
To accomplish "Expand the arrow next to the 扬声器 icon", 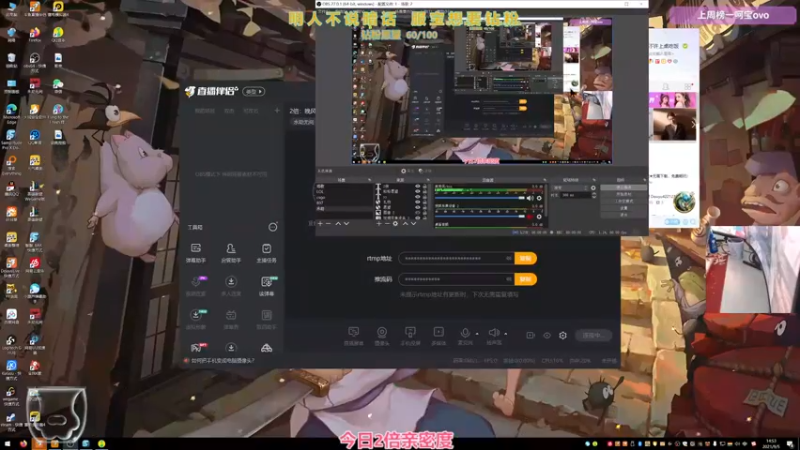I will (x=506, y=334).
